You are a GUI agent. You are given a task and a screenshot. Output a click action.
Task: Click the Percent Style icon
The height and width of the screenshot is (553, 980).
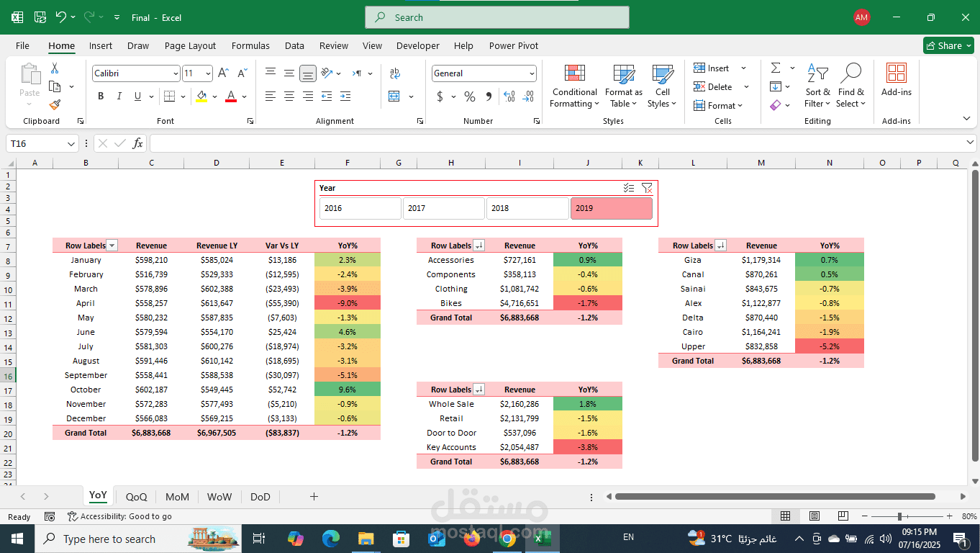(470, 96)
